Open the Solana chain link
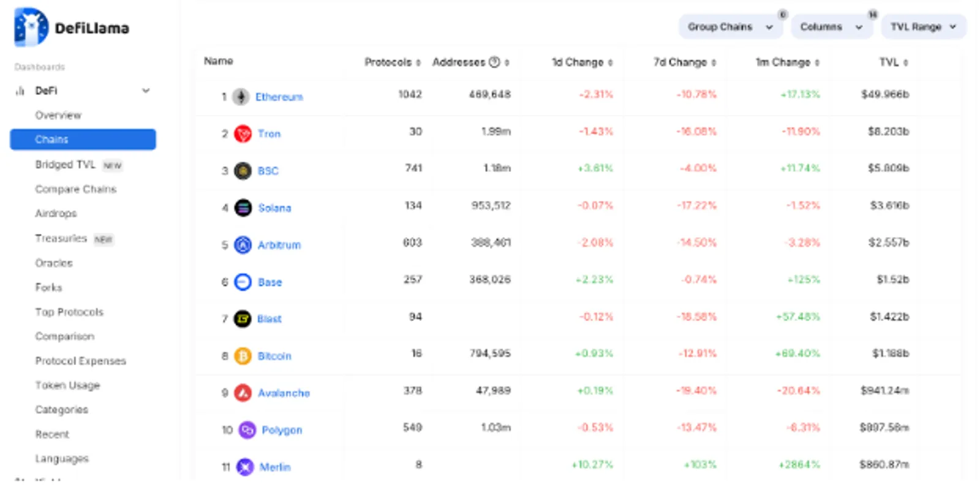Image resolution: width=980 pixels, height=490 pixels. pyautogui.click(x=274, y=208)
